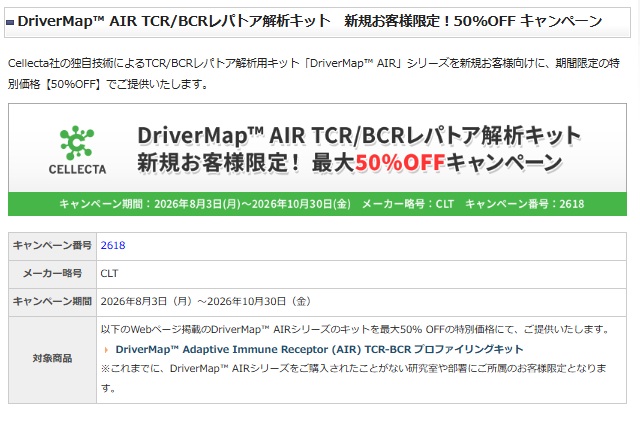The height and width of the screenshot is (424, 640).
Task: Click the DriverMap AIR campaign banner image
Action: pos(317,160)
